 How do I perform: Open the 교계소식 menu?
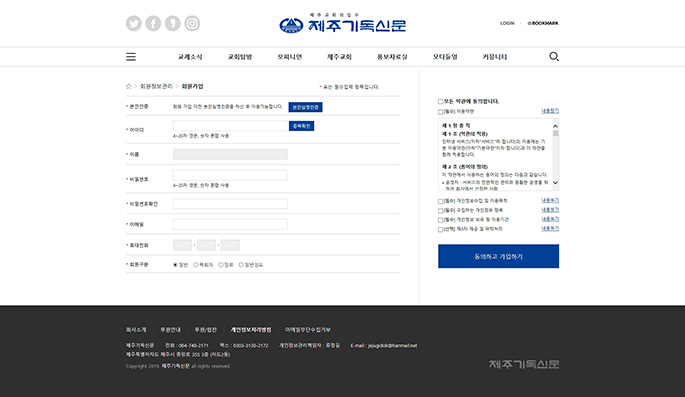(190, 57)
